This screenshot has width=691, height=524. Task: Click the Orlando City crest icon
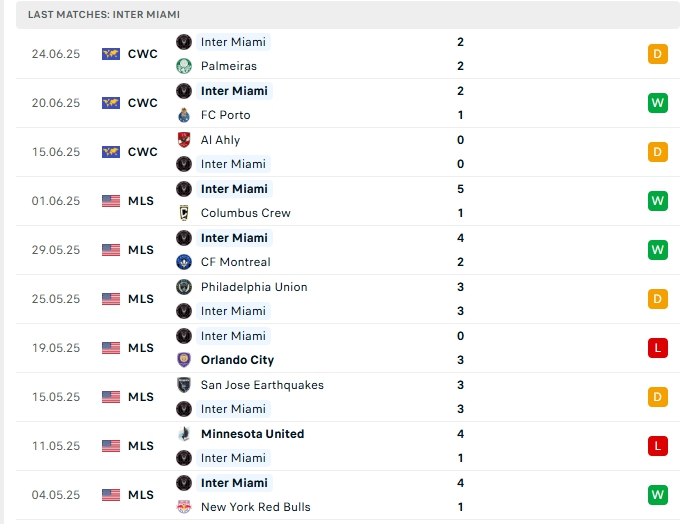(183, 360)
